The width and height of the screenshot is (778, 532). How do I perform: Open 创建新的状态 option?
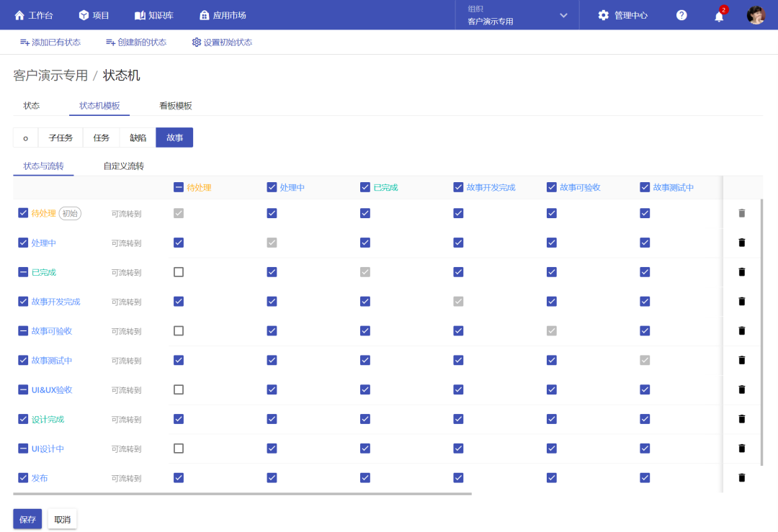click(136, 42)
